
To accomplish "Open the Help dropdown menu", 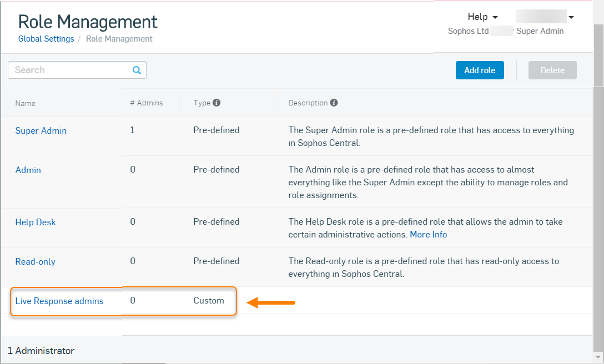I will click(x=482, y=17).
